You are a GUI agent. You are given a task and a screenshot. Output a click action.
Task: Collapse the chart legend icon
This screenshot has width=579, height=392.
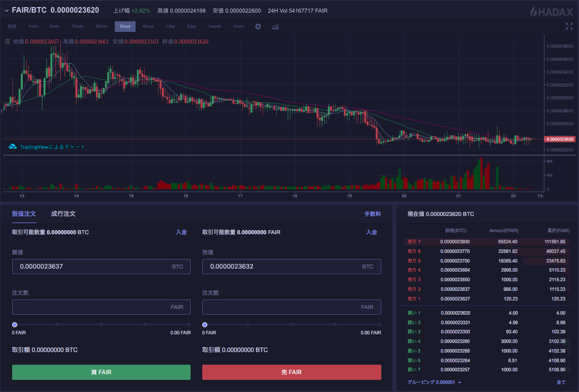pos(8,41)
